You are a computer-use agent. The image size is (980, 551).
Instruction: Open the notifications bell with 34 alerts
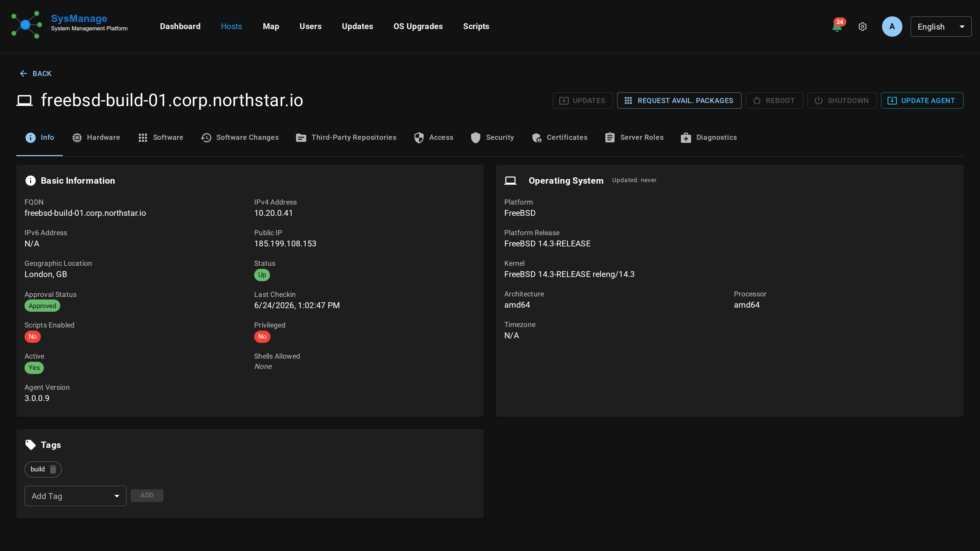(x=837, y=26)
